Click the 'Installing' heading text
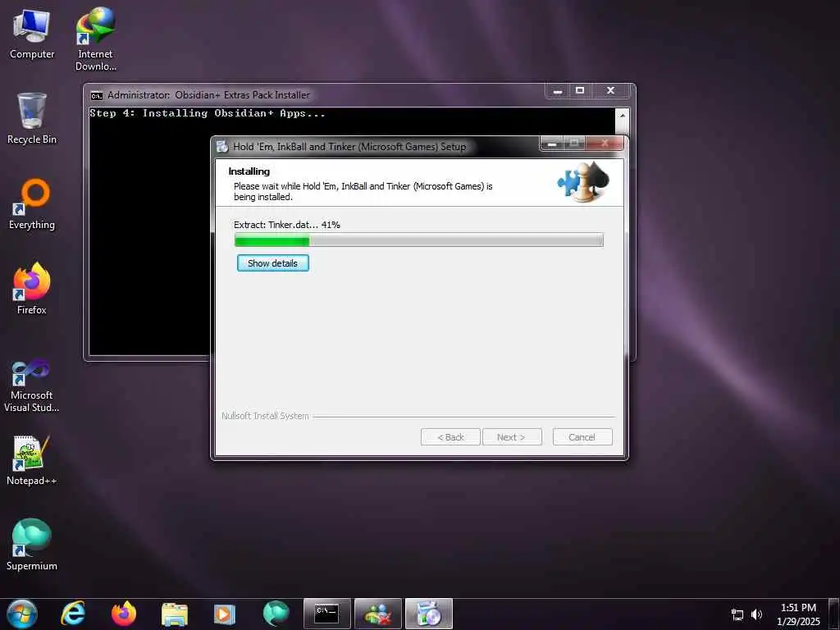 (249, 171)
